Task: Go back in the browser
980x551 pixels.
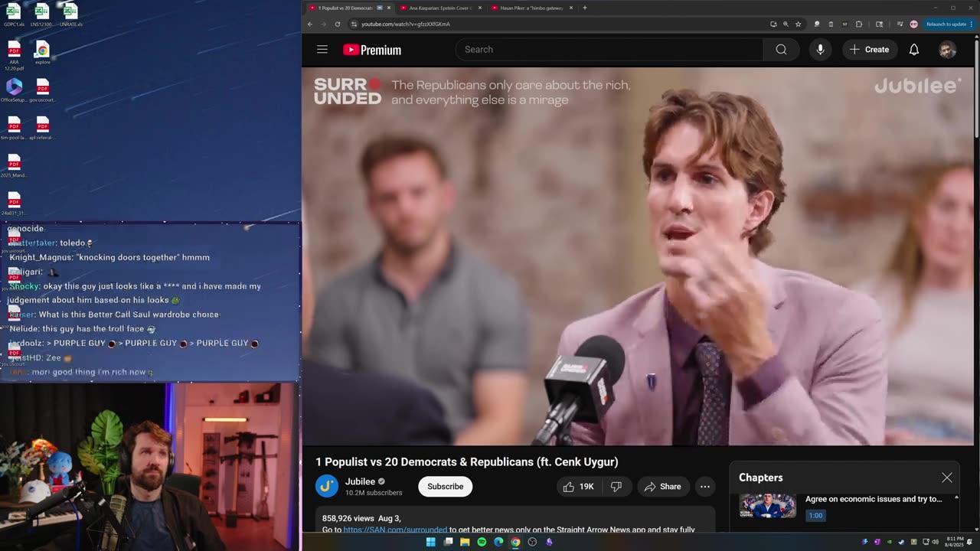Action: [x=310, y=24]
